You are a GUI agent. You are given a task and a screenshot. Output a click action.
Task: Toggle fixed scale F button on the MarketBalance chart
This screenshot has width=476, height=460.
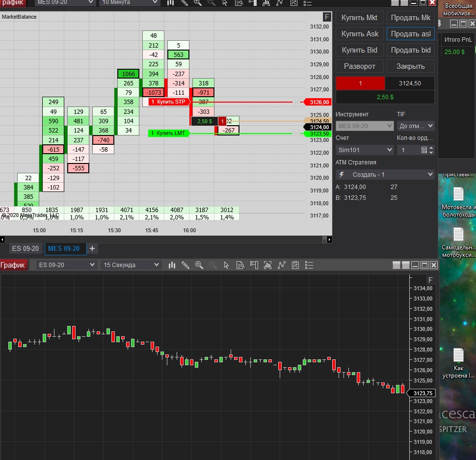pyautogui.click(x=327, y=17)
